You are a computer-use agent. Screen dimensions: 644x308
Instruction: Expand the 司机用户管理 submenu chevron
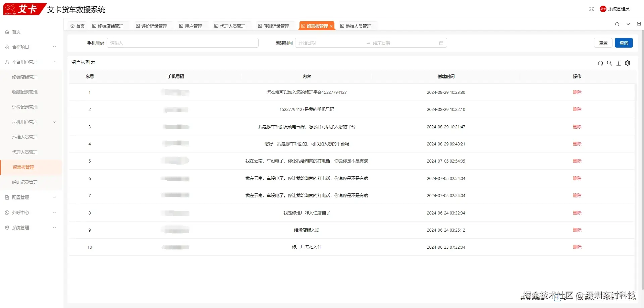point(54,122)
